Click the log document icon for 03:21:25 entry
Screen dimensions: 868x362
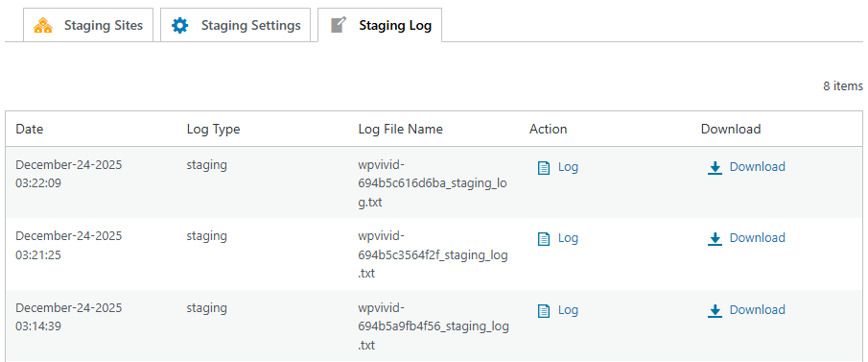coord(544,239)
